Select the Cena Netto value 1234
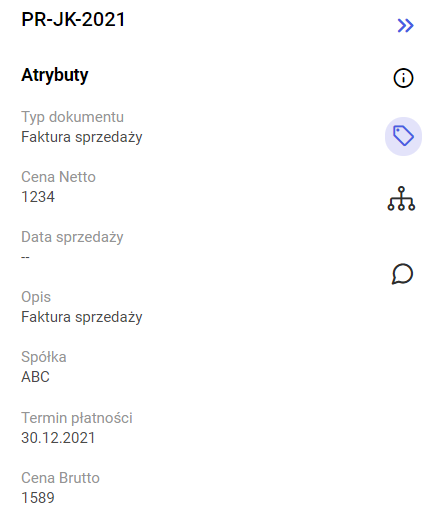 click(x=38, y=197)
